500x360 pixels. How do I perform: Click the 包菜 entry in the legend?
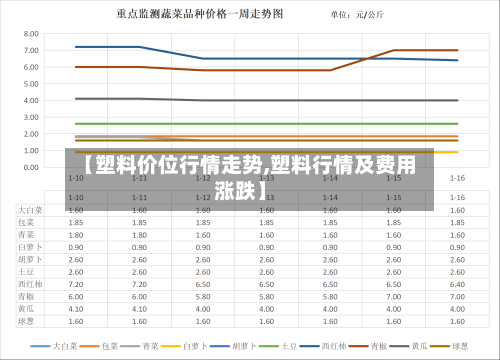pyautogui.click(x=99, y=346)
